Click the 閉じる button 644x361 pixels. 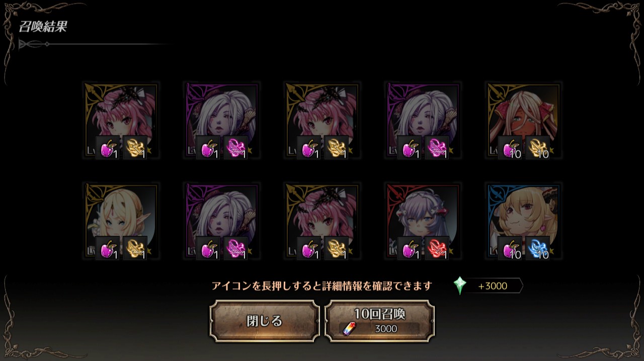tap(265, 321)
